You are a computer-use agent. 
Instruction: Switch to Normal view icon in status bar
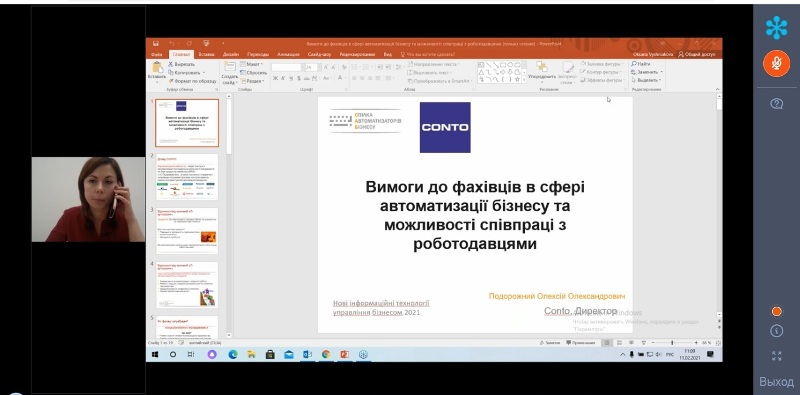[607, 343]
